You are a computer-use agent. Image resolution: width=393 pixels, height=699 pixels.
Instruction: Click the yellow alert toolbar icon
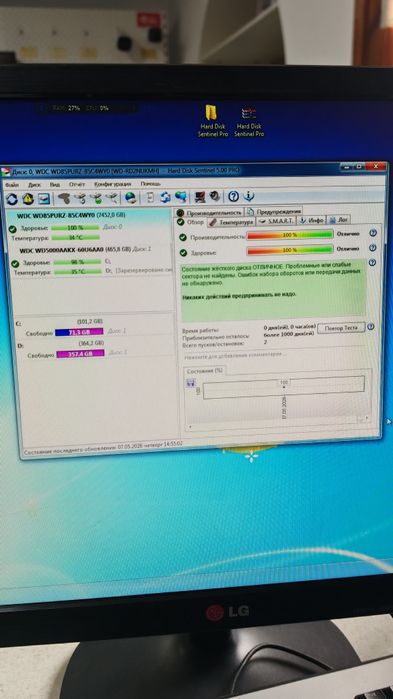point(28,199)
